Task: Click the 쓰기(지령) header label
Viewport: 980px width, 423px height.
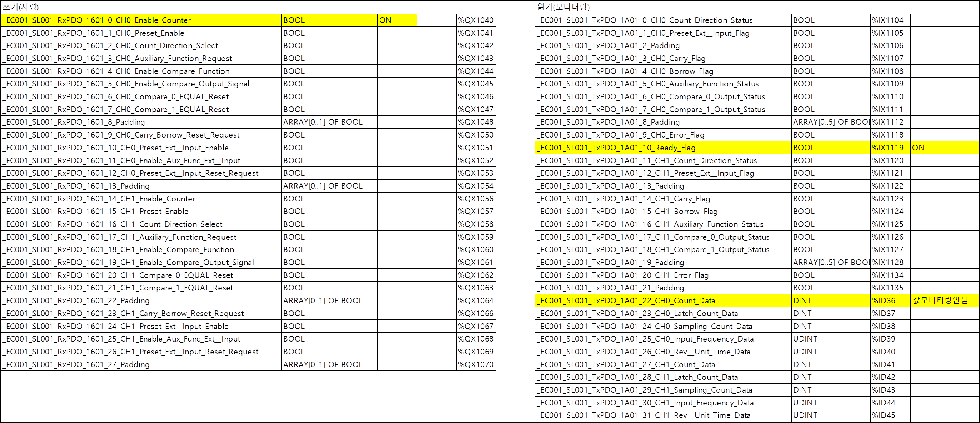Action: [21, 6]
